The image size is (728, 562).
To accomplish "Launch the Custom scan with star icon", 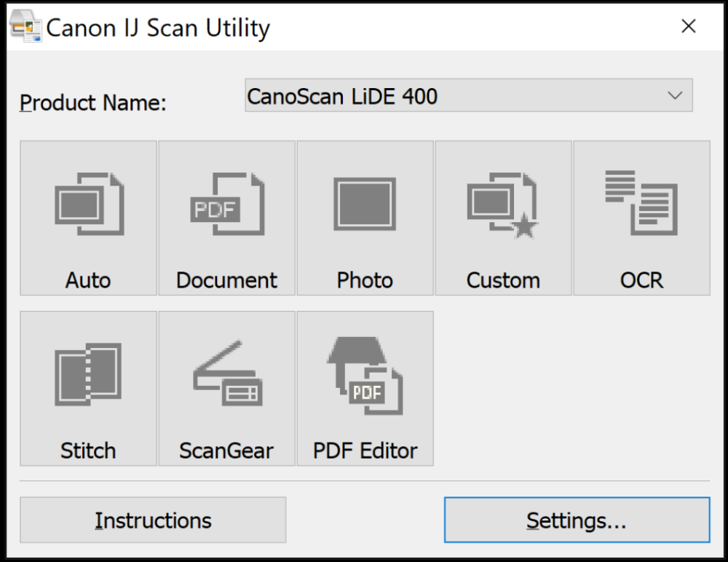I will (x=503, y=204).
